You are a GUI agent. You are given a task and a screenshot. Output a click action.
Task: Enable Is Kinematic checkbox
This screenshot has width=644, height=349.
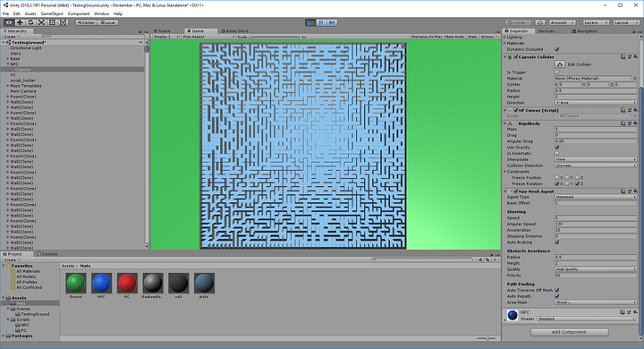[x=557, y=153]
